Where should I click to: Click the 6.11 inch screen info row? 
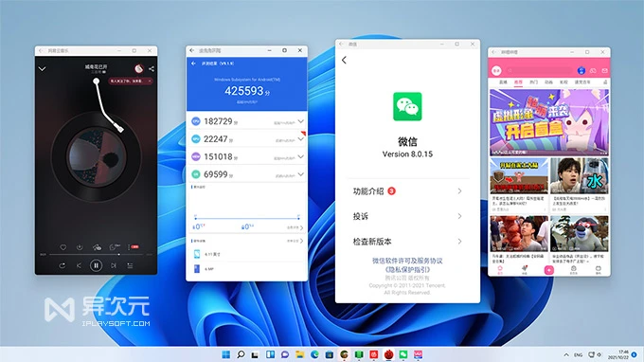click(x=247, y=254)
